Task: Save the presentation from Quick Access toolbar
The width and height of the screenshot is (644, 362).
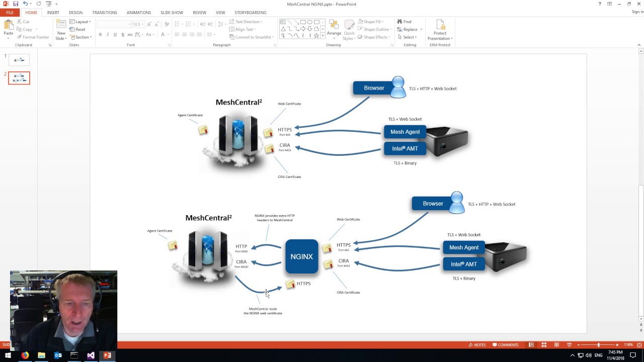Action: [x=16, y=4]
